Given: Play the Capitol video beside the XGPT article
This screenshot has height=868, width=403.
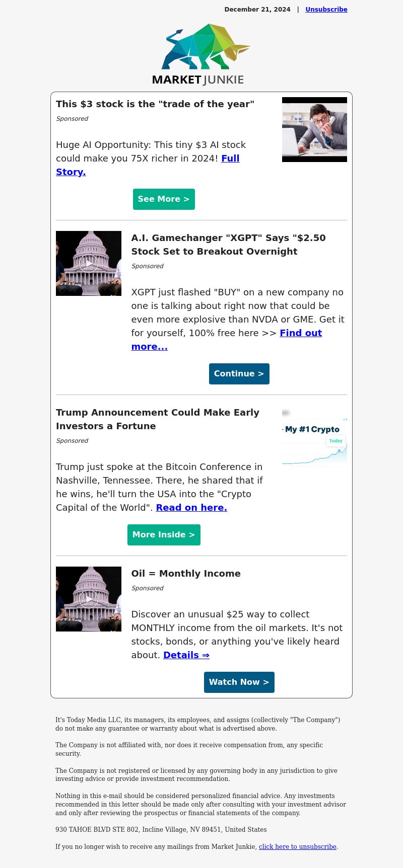Looking at the screenshot, I should (89, 263).
